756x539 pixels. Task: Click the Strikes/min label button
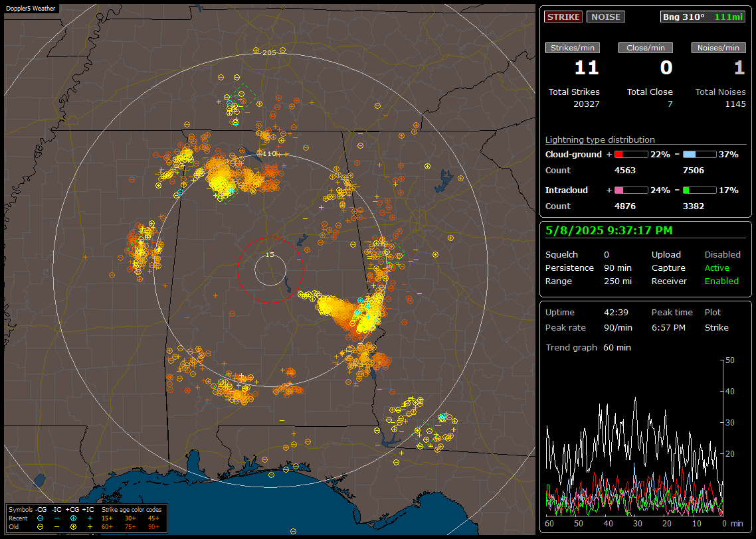pyautogui.click(x=572, y=48)
